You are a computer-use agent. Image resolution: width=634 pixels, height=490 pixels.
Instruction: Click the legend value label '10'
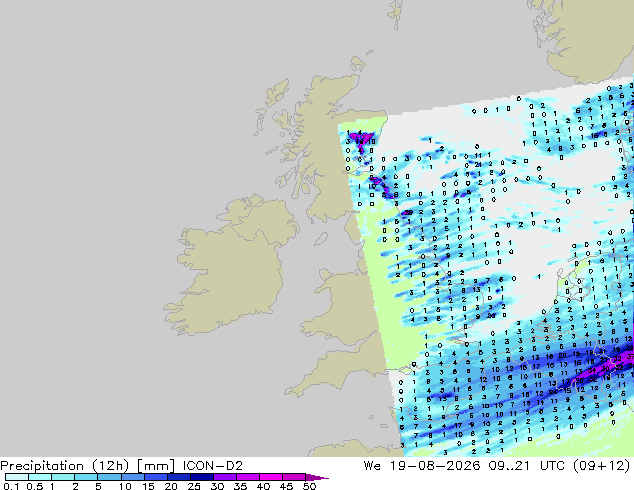125,486
